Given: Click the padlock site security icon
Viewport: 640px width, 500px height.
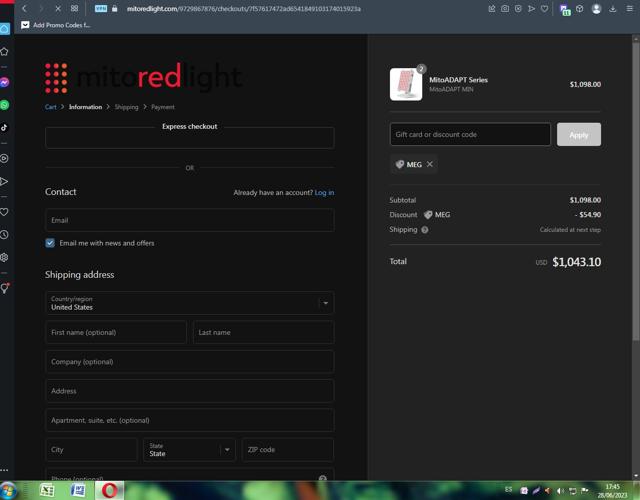Looking at the screenshot, I should point(115,9).
